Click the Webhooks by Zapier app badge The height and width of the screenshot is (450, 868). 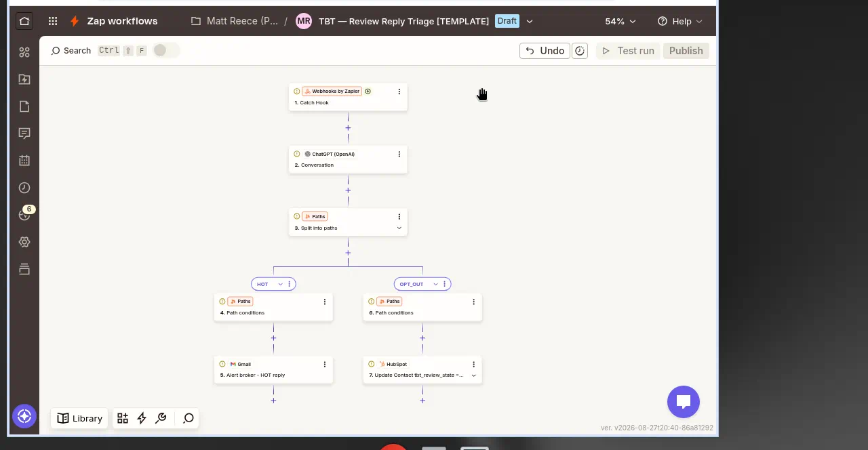pos(332,91)
